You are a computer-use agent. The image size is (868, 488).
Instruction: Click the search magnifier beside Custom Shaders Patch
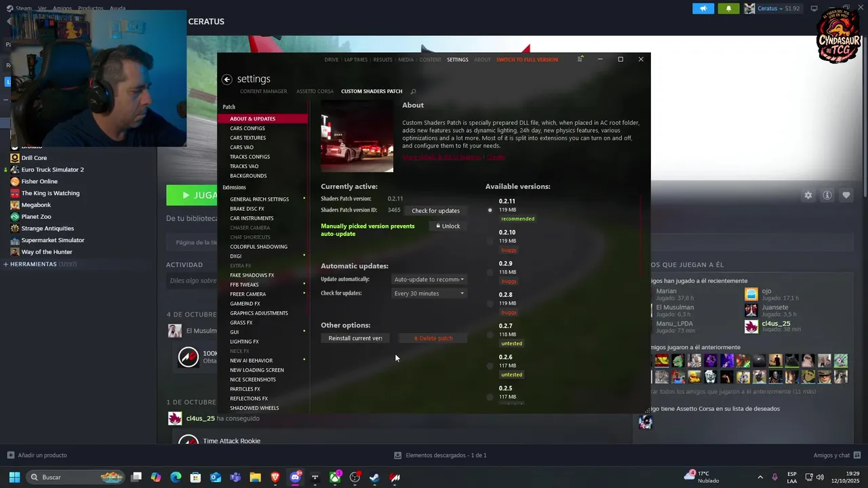point(413,91)
